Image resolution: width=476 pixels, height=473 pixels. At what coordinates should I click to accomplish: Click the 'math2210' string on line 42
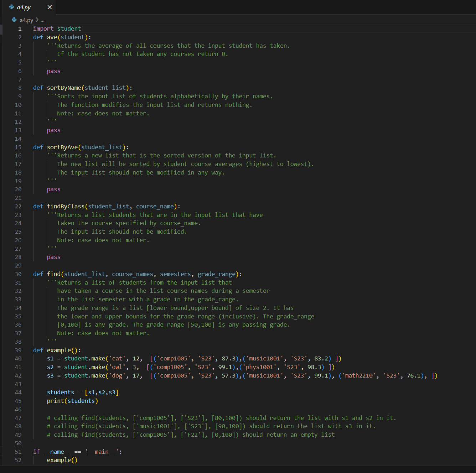[359, 376]
